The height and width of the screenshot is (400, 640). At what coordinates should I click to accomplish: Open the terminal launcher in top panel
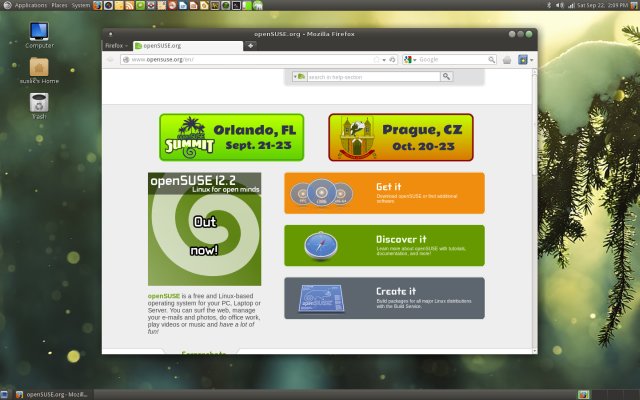(236, 5)
